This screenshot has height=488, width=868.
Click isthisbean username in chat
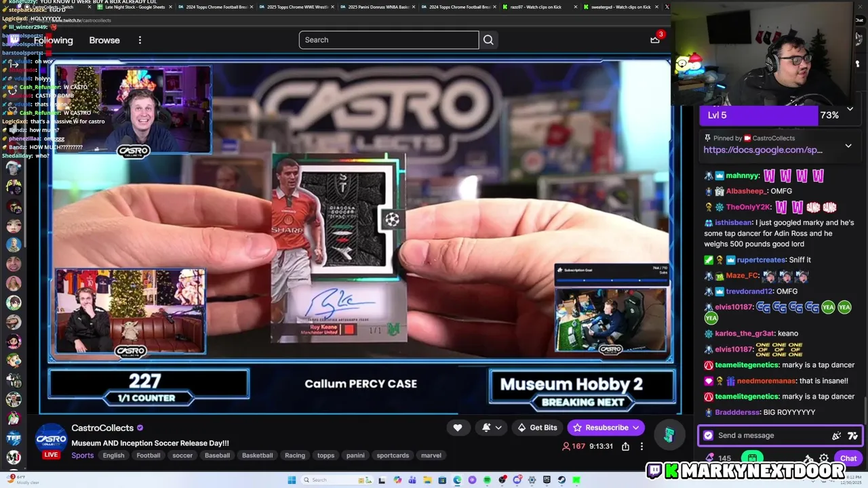pyautogui.click(x=734, y=222)
